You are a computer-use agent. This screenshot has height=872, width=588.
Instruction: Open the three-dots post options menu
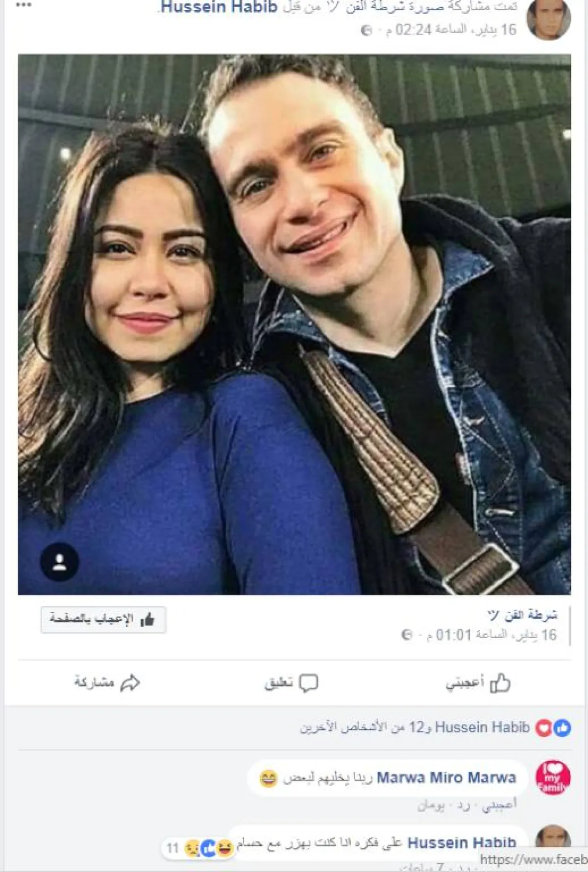pos(23,5)
